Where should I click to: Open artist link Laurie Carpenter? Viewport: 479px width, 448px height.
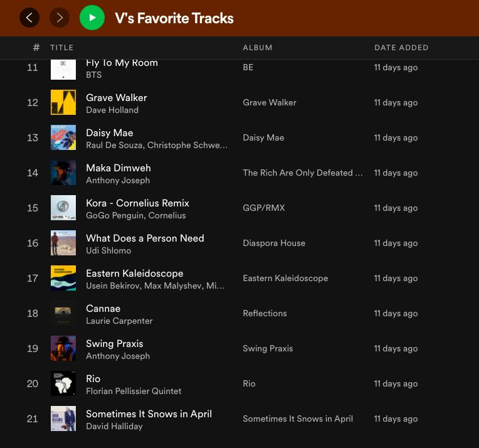119,321
